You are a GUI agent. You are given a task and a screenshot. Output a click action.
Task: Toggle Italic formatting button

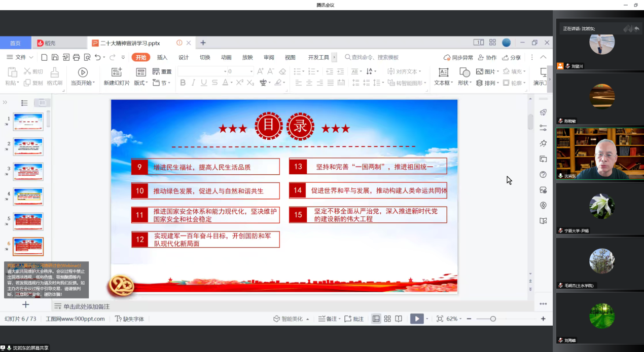[193, 83]
